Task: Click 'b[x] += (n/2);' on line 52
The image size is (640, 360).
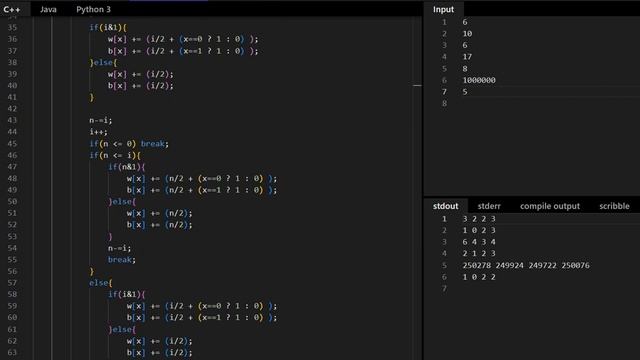Action: 159,224
